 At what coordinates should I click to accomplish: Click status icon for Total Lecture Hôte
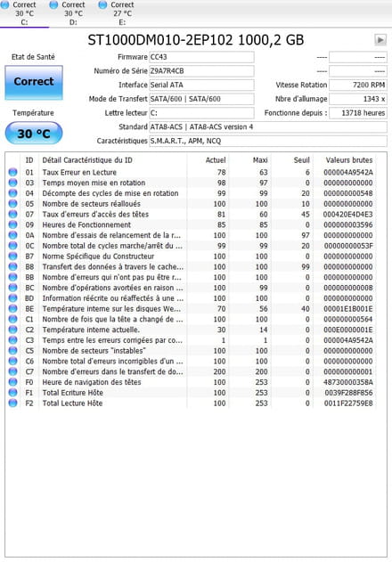[12, 403]
